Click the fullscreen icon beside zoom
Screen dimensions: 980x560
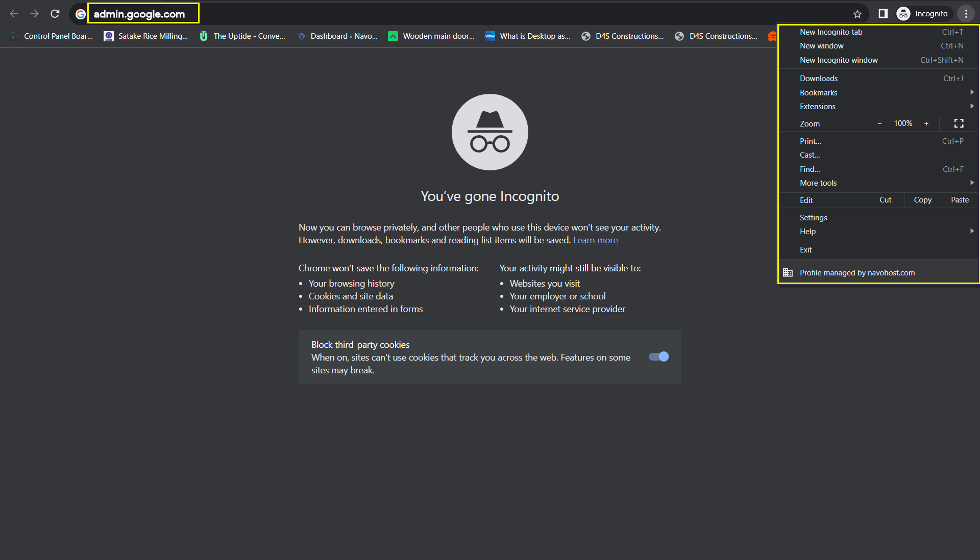pyautogui.click(x=959, y=123)
